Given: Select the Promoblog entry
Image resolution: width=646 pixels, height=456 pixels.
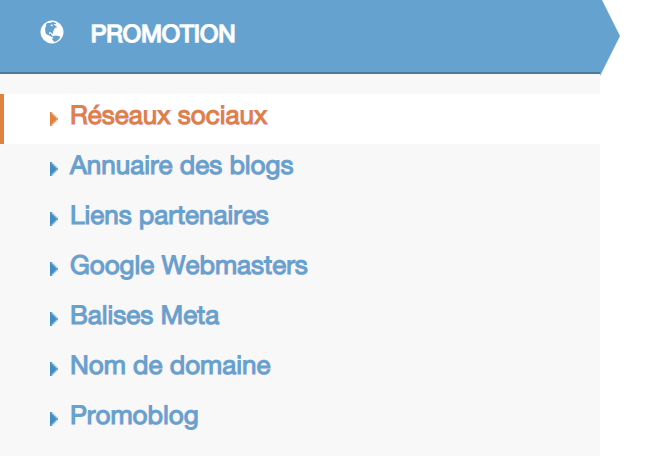Looking at the screenshot, I should [134, 416].
